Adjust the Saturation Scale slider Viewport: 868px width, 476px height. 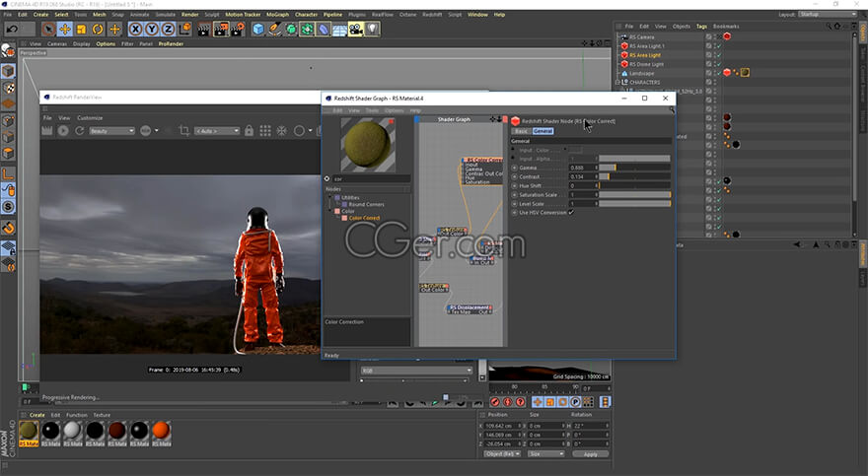tap(635, 194)
